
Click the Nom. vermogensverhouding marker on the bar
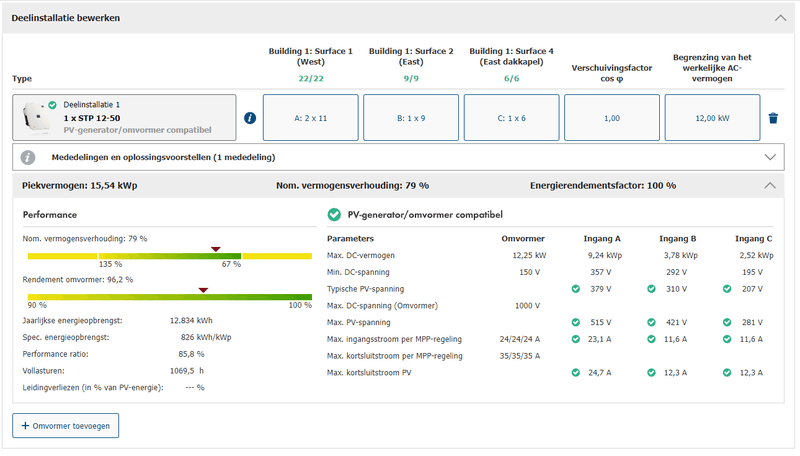pos(215,249)
